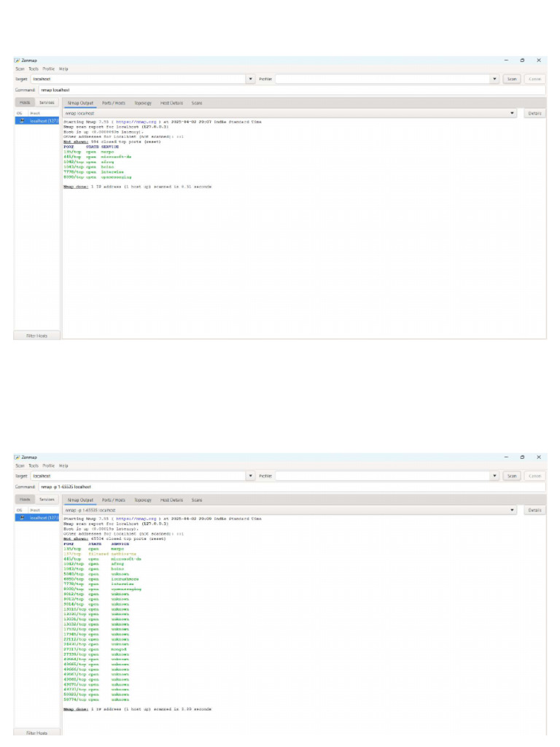Open the 'nmap localhost' scan output selector dropdown
Image resolution: width=560 pixels, height=747 pixels.
point(512,114)
